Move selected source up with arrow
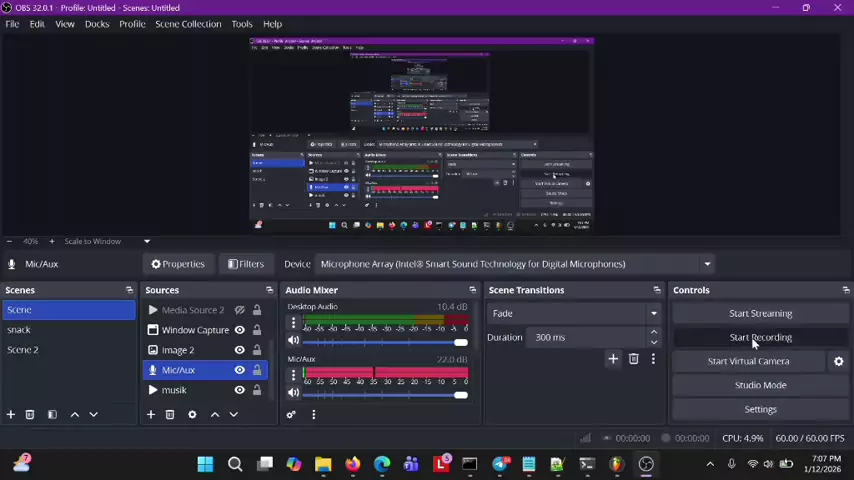This screenshot has width=854, height=480. pyautogui.click(x=214, y=414)
